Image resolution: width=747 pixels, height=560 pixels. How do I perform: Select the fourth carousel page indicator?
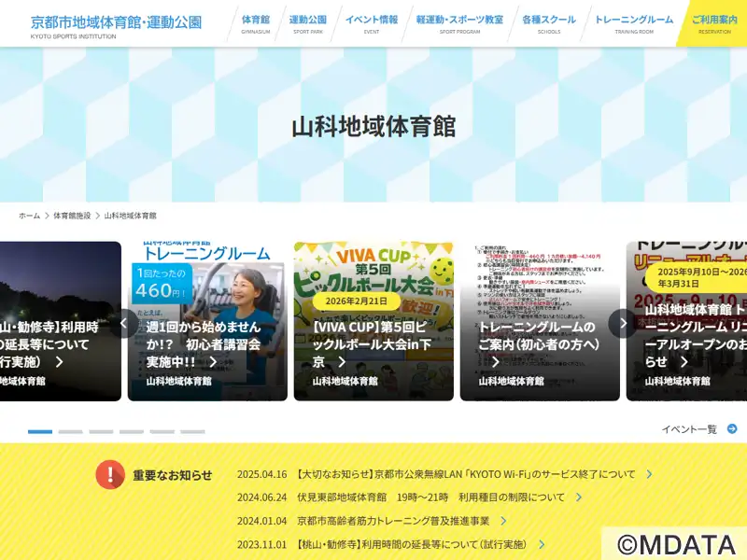point(132,432)
